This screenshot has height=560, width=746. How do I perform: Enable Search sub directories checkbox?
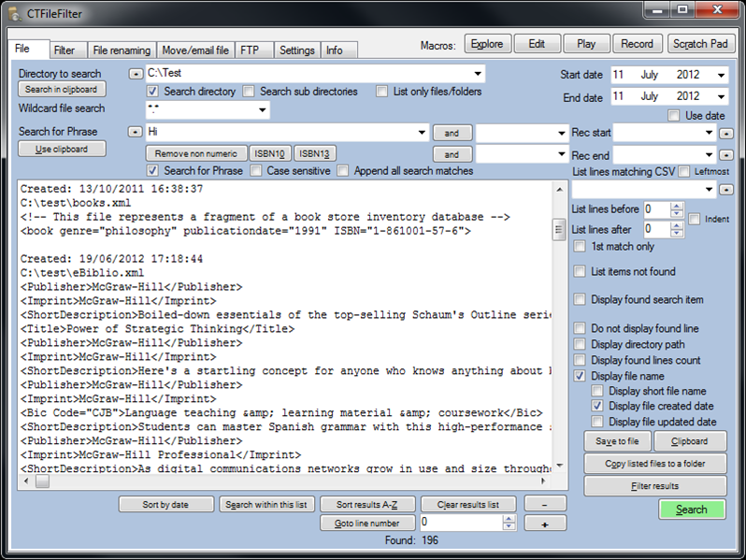tap(249, 92)
